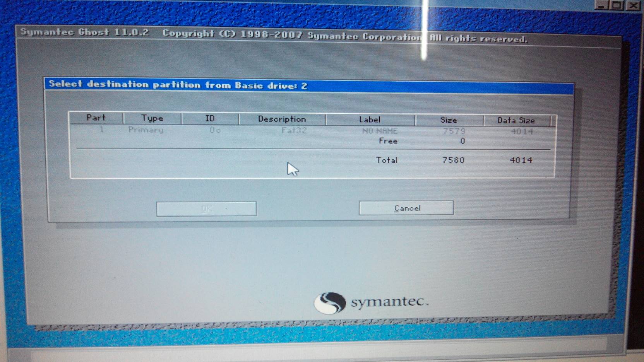Click the Part column header
This screenshot has width=644, height=362.
coord(96,118)
